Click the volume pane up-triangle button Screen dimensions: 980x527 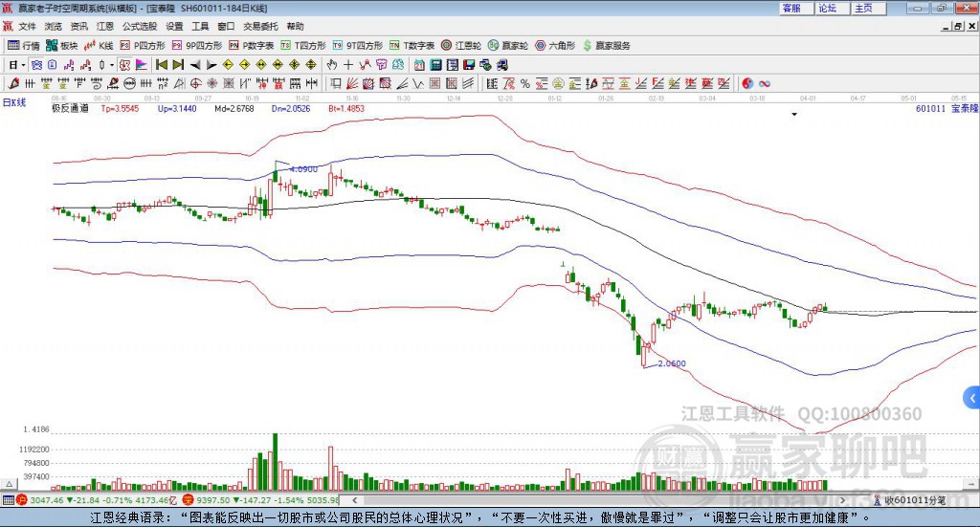tap(10, 484)
